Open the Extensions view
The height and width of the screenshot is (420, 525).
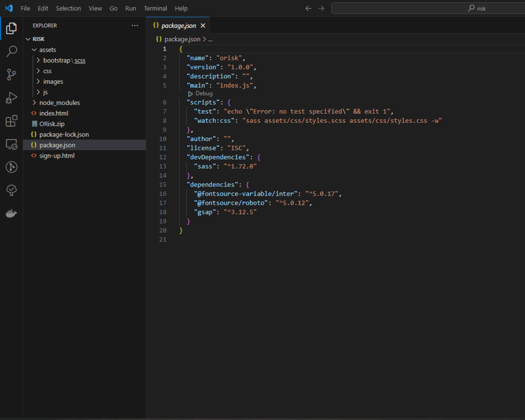[x=11, y=121]
